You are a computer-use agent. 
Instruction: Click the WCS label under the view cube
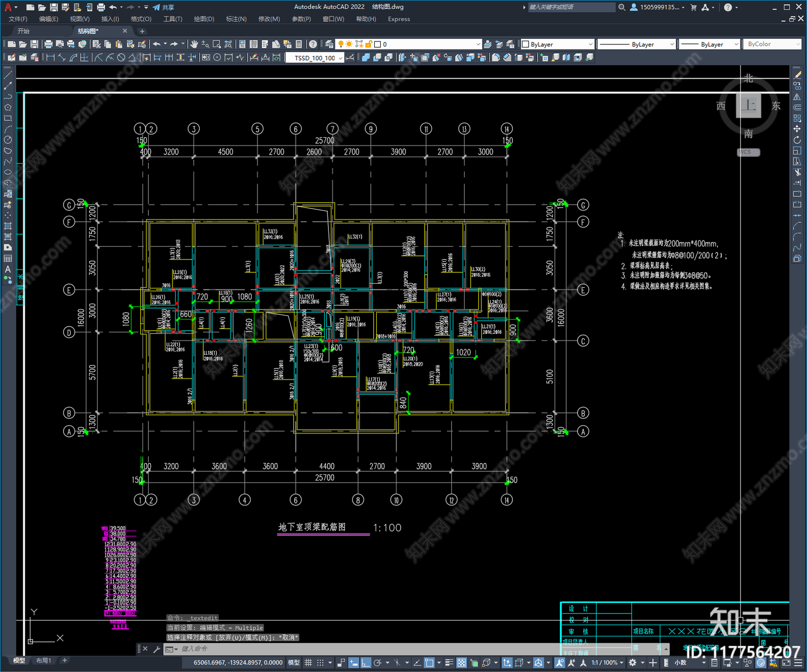[x=748, y=152]
